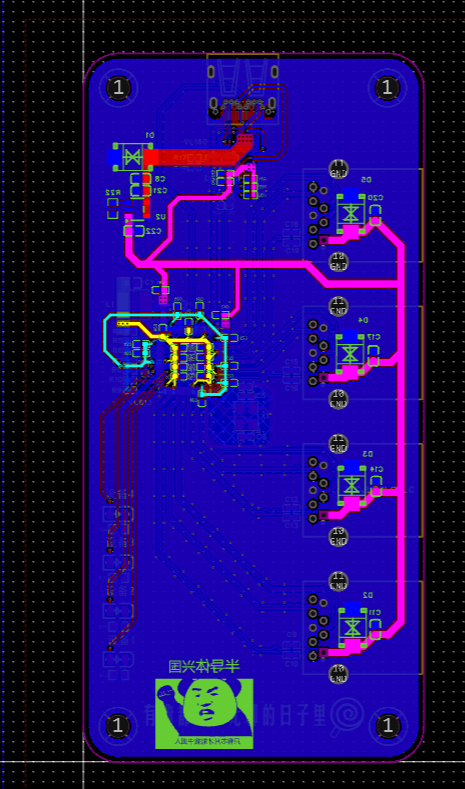465x789 pixels.
Task: Click the top-left mounting hole 1
Action: point(119,88)
